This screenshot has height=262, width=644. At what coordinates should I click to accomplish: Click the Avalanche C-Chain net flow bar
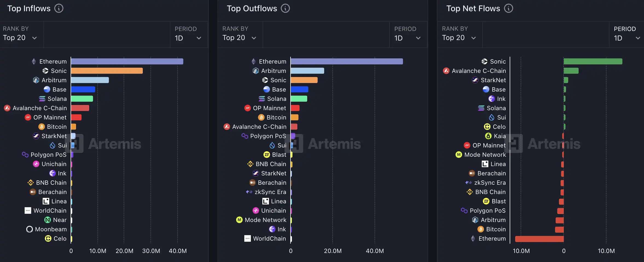tap(571, 71)
